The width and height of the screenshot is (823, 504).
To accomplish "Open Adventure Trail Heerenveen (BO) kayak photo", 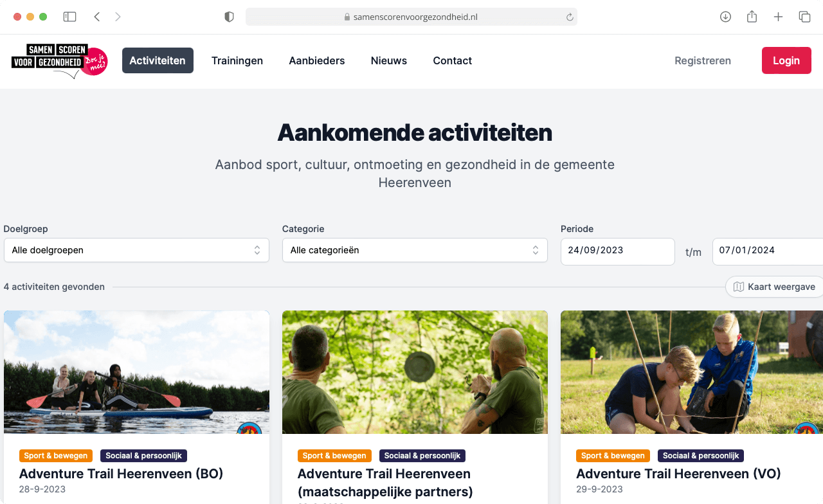I will point(136,372).
